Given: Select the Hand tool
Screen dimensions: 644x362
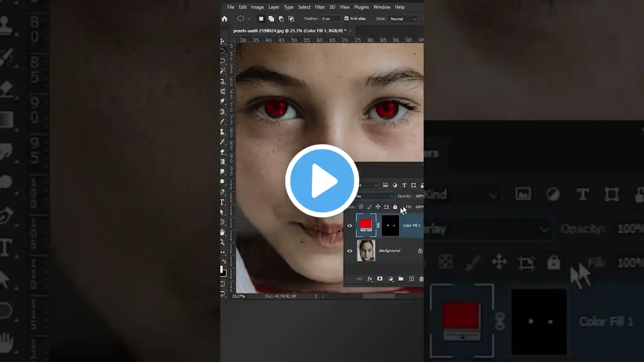Looking at the screenshot, I should click(x=222, y=232).
